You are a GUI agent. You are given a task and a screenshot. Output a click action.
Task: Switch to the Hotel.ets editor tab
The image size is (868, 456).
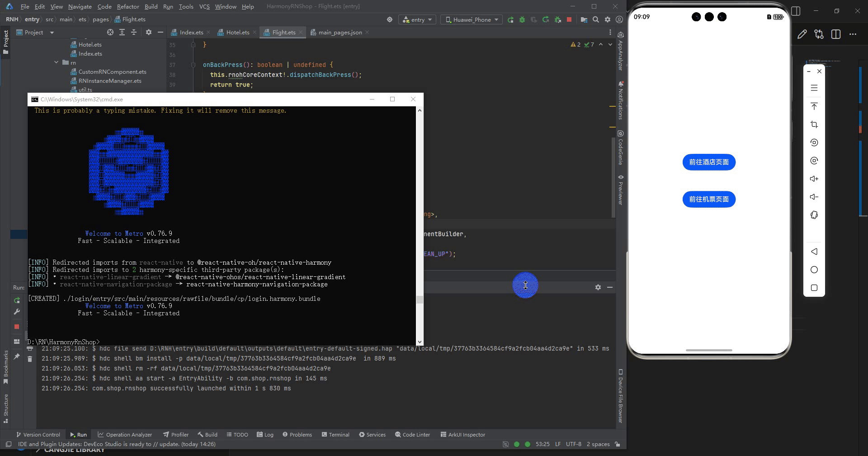click(237, 33)
